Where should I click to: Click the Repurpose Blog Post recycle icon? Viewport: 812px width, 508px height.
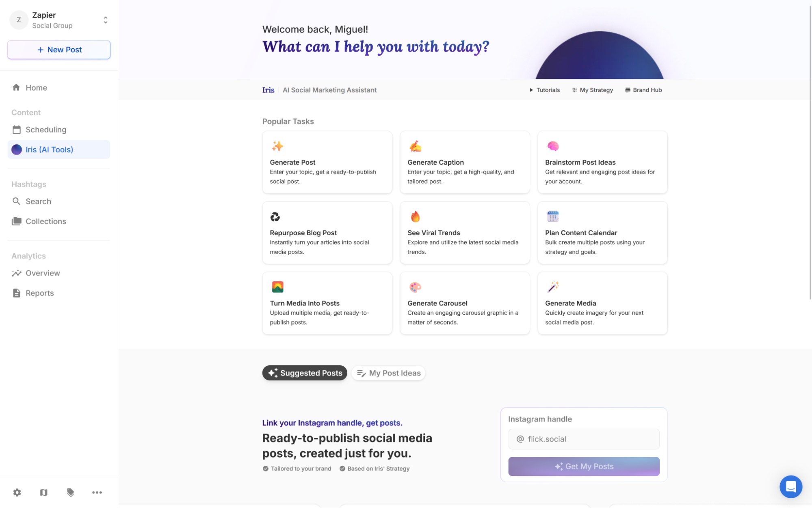point(275,217)
